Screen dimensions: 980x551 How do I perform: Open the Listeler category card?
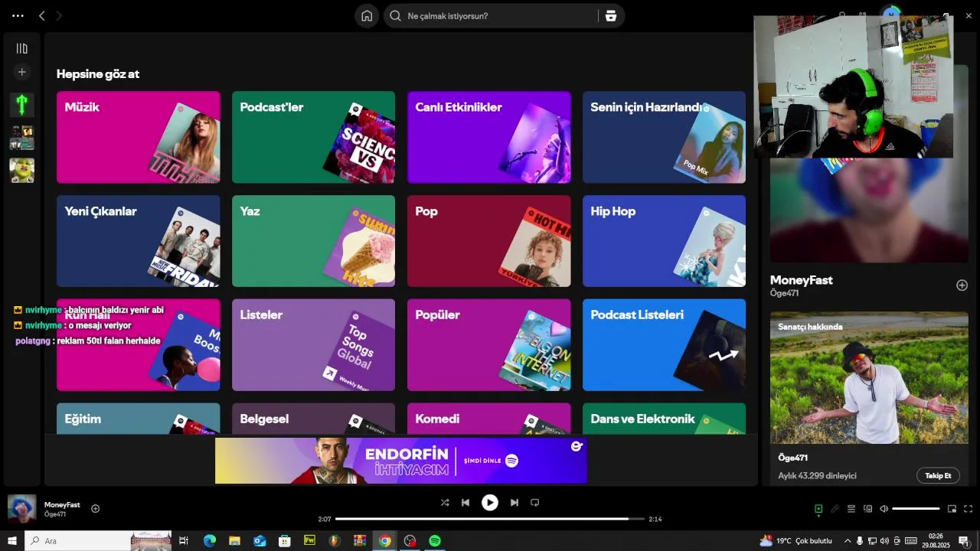click(313, 345)
